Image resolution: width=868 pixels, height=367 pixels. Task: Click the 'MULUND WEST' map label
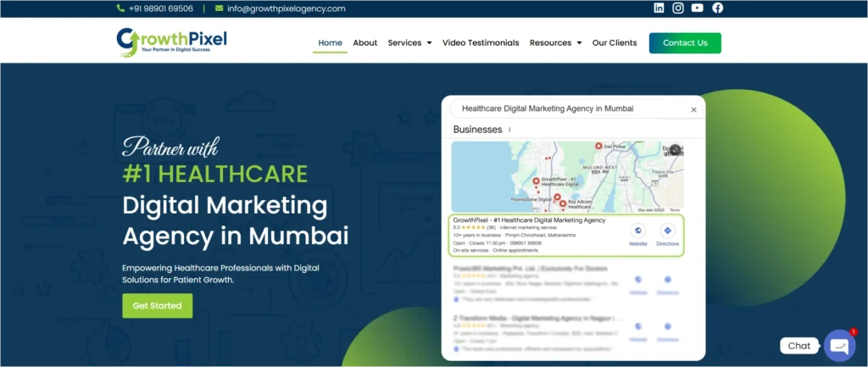(601, 167)
